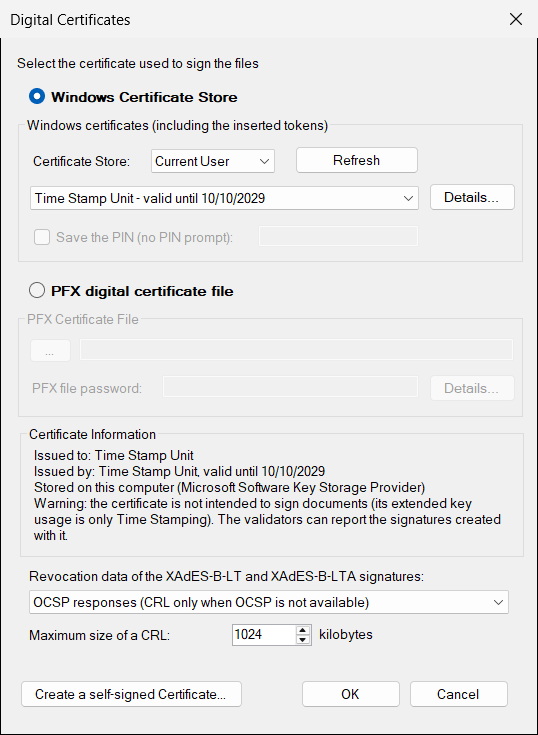Open the Certificate Store Current User dropdown
Screen dimensions: 538x735
[x=213, y=161]
